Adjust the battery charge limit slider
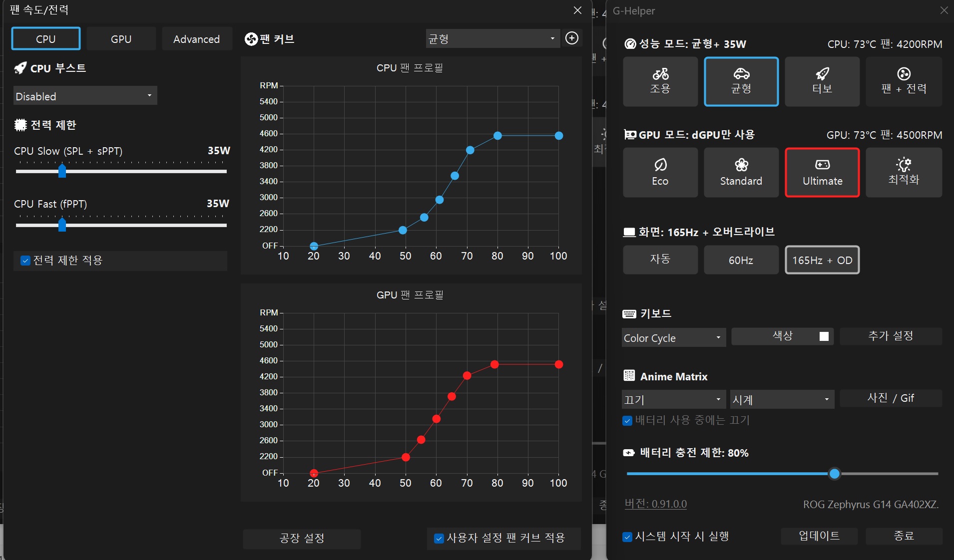This screenshot has height=560, width=954. [x=834, y=474]
